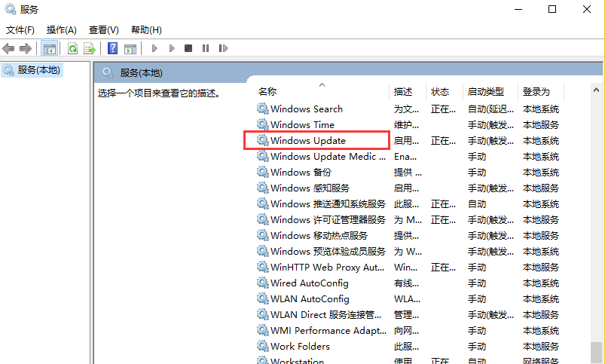Click the Restart Service toolbar icon
The width and height of the screenshot is (605, 364).
[222, 48]
